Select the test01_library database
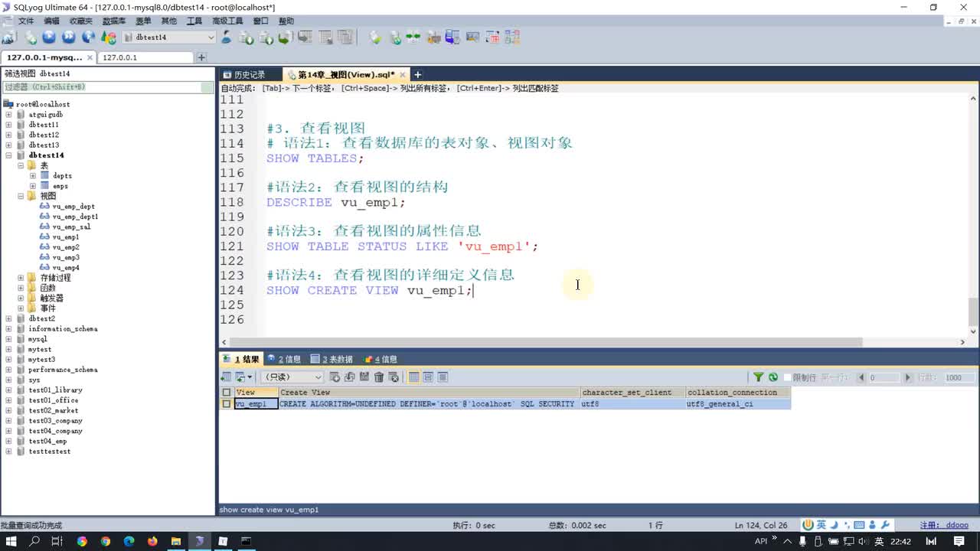This screenshot has height=551, width=980. [56, 390]
